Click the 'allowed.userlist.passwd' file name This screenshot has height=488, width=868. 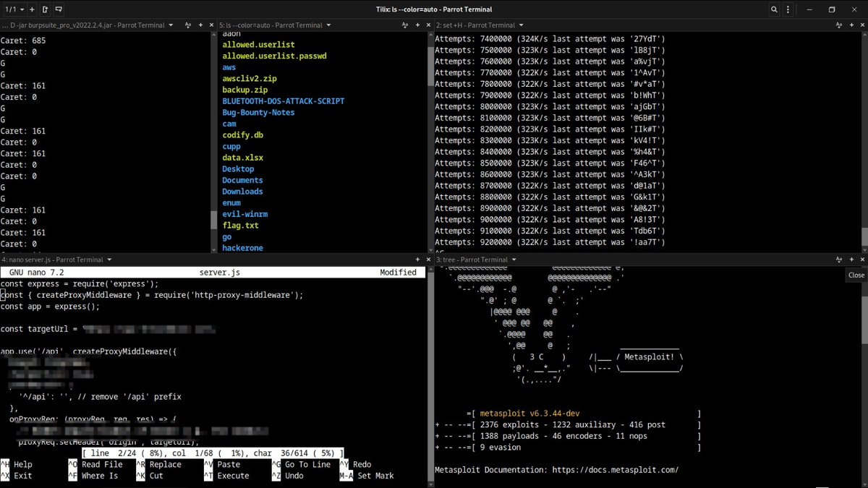pos(274,56)
